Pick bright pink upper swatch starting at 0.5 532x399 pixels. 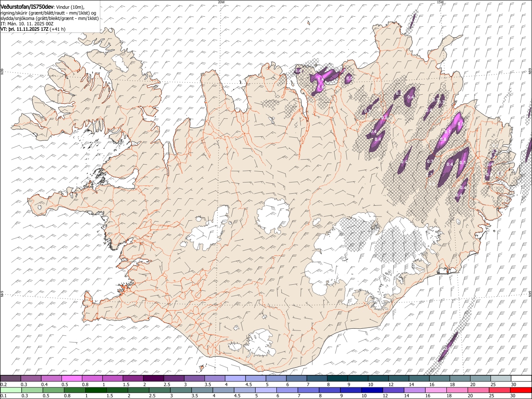[72, 378]
